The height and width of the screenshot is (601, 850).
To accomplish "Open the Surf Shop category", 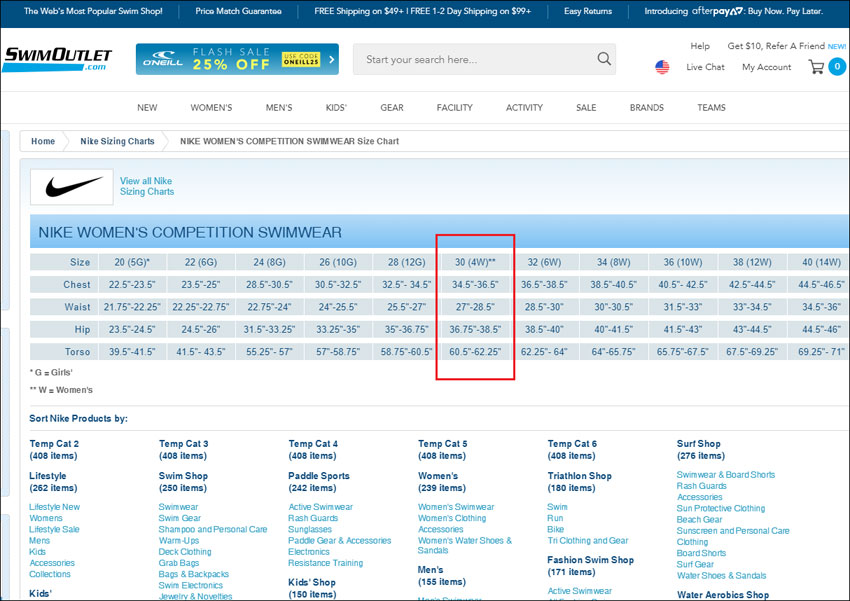I will point(700,450).
